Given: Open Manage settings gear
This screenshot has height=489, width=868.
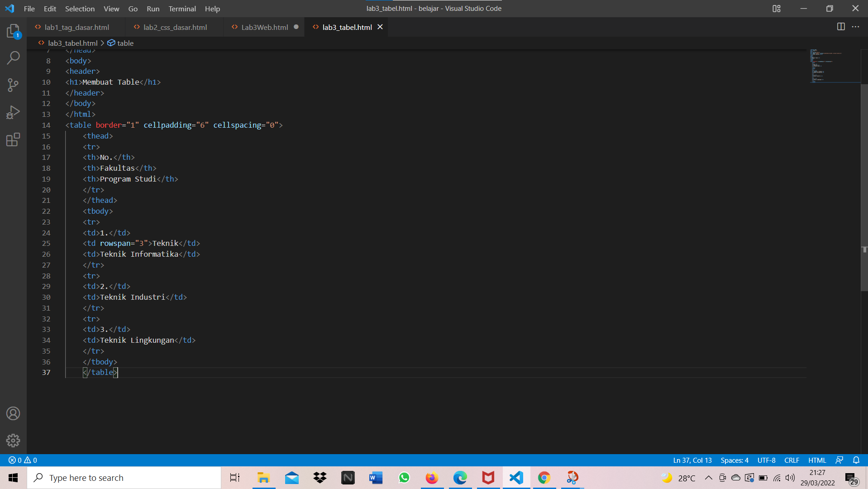Looking at the screenshot, I should tap(13, 441).
